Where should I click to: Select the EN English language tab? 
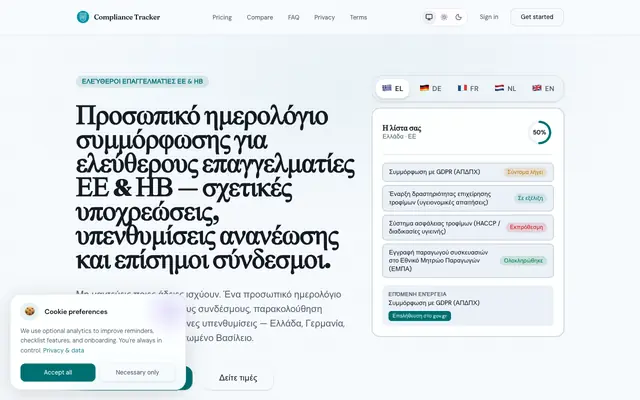pyautogui.click(x=543, y=88)
